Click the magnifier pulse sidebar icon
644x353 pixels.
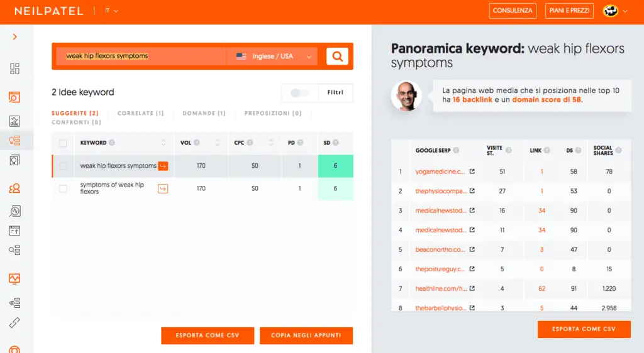pyautogui.click(x=14, y=211)
